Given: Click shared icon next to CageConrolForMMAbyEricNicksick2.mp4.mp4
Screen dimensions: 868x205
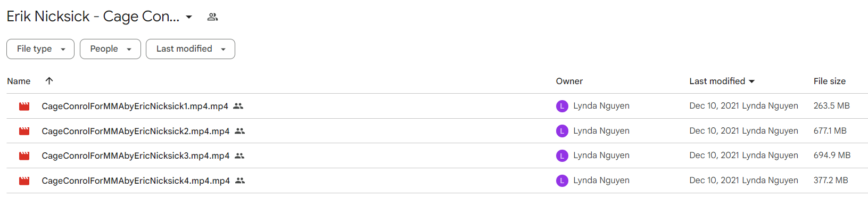Looking at the screenshot, I should click(x=240, y=131).
